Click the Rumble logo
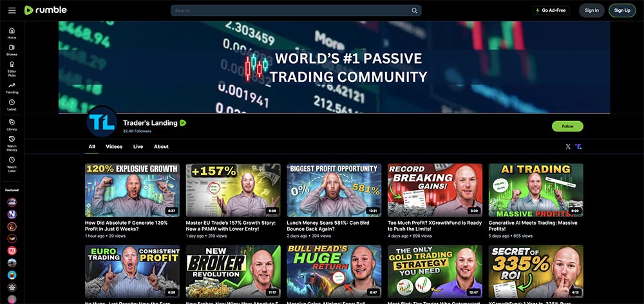 tap(45, 10)
